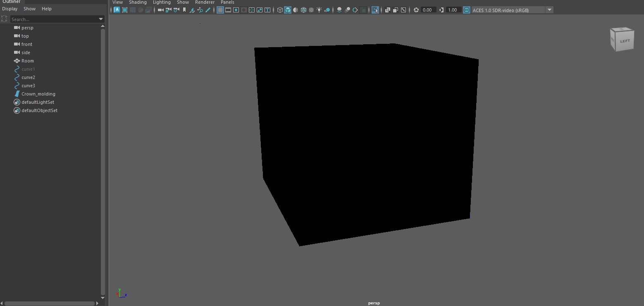This screenshot has height=306, width=644.
Task: Open the viewport Show menu
Action: coord(183,2)
